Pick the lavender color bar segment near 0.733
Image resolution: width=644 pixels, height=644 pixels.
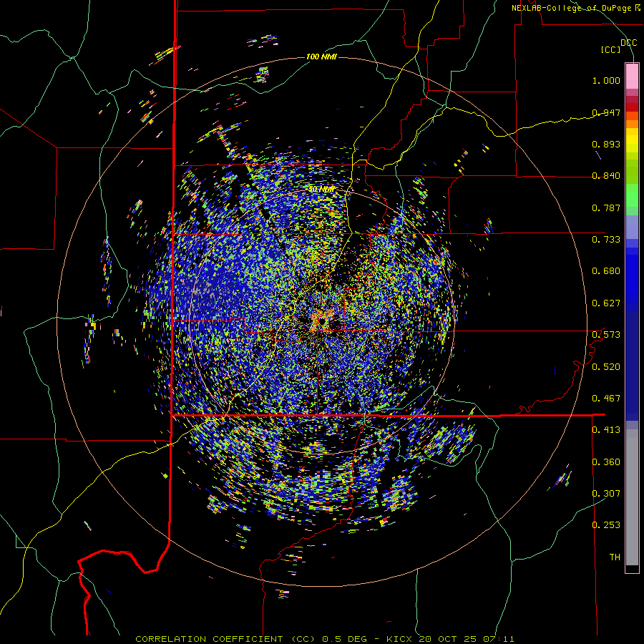[x=632, y=227]
